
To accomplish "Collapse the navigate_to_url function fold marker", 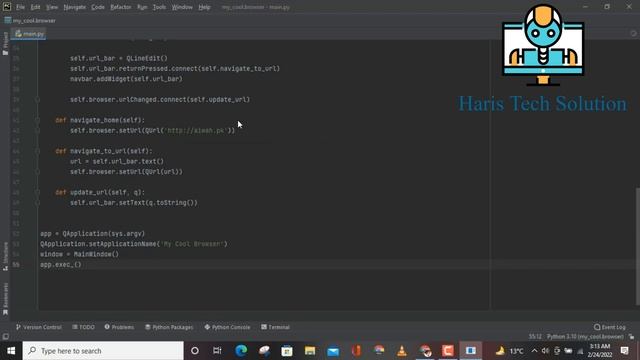I will click(37, 151).
